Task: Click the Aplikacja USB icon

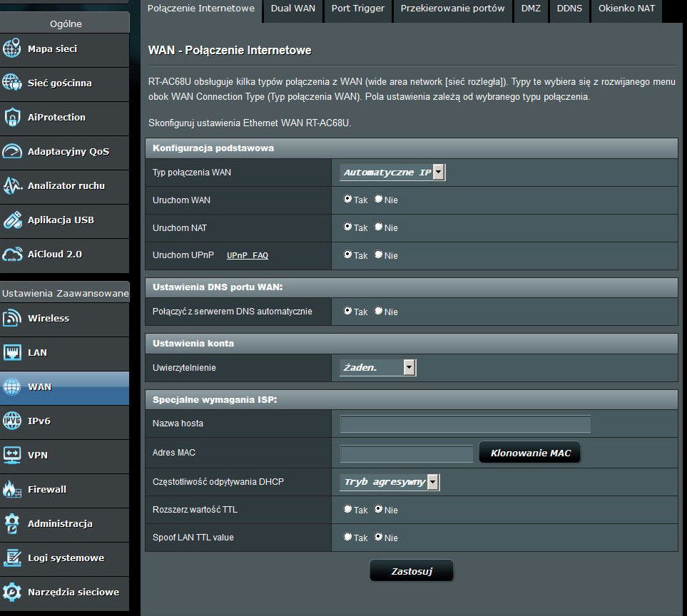Action: [x=12, y=220]
